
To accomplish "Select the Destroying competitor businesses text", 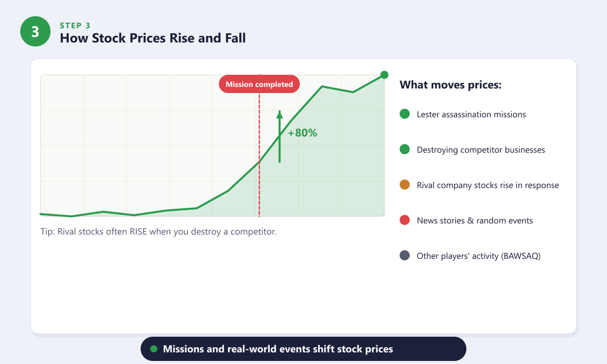I will pyautogui.click(x=481, y=150).
